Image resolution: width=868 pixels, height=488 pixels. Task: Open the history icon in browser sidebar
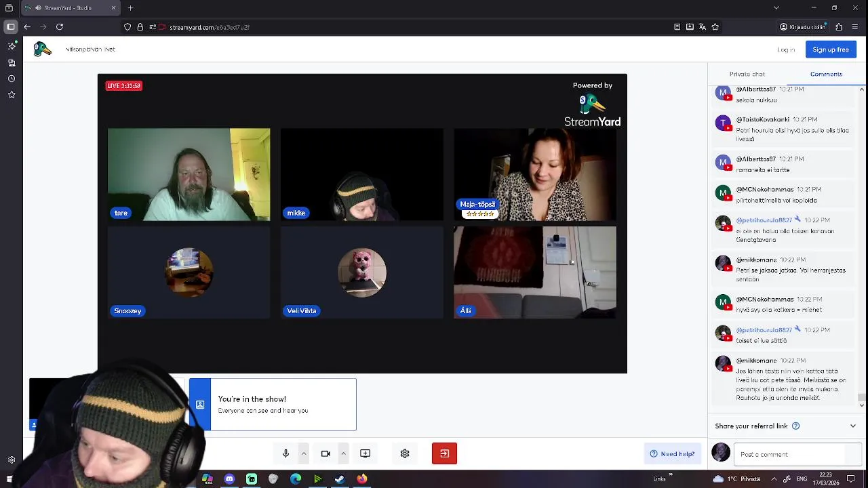click(x=12, y=79)
